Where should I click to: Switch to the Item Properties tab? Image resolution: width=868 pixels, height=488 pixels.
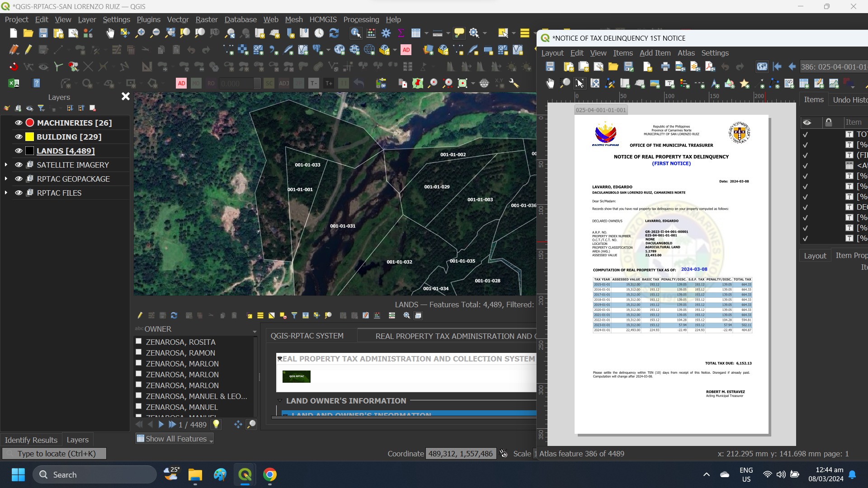pyautogui.click(x=852, y=255)
